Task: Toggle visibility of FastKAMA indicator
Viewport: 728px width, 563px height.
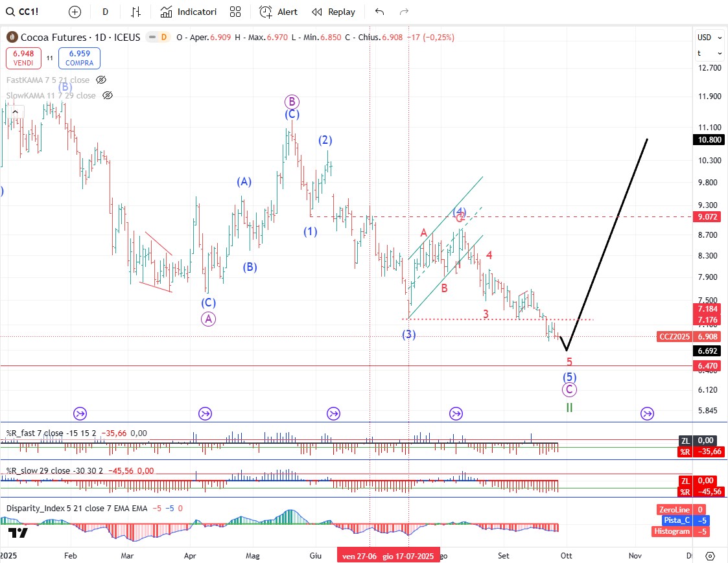Action: pyautogui.click(x=100, y=80)
